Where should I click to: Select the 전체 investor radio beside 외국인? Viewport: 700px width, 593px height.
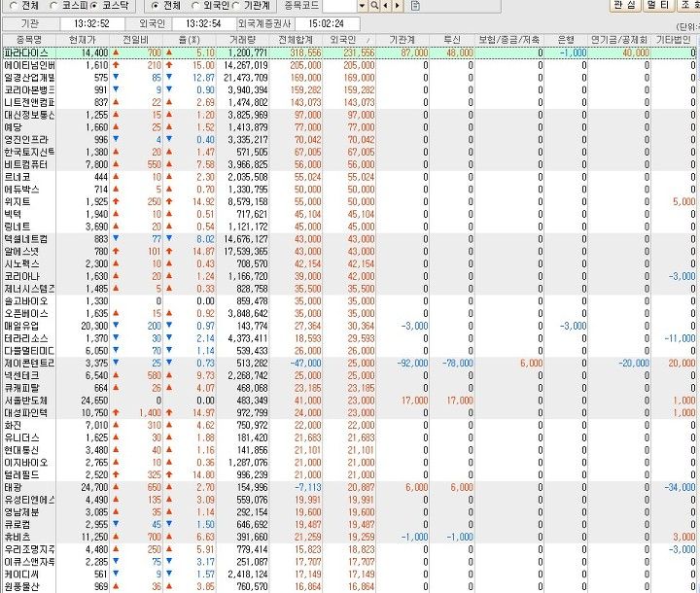point(156,6)
